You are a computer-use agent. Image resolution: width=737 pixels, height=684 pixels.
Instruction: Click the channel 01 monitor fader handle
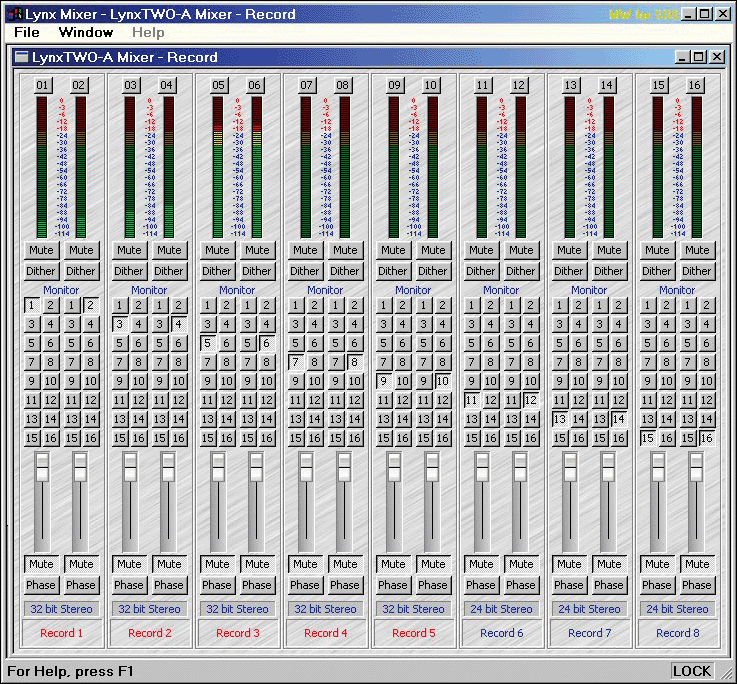pos(42,467)
